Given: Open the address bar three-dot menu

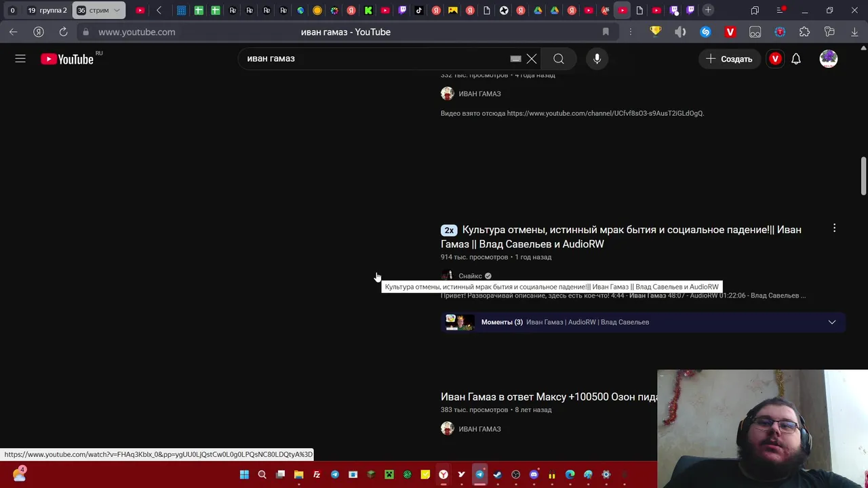Looking at the screenshot, I should coord(631,32).
